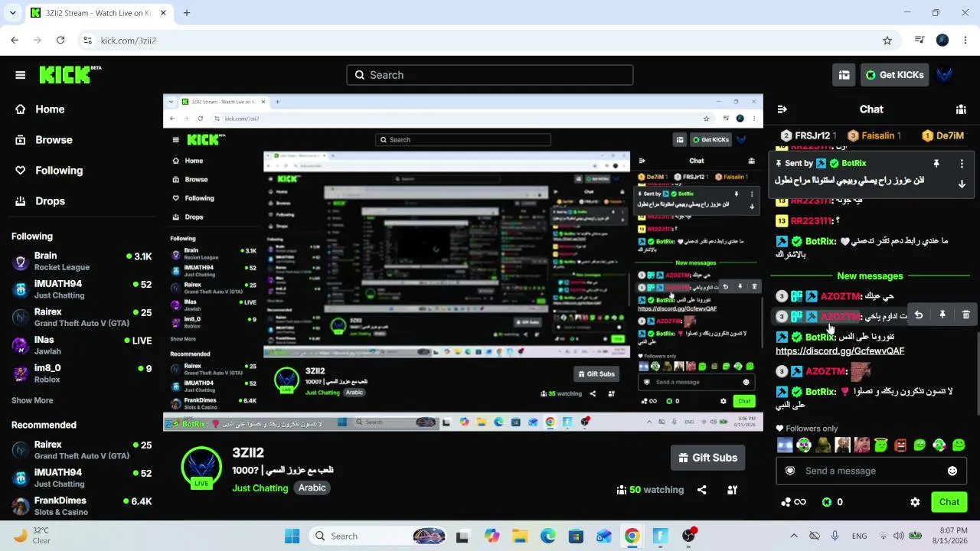Open the channel points infinity icon
Viewport: 980px width, 551px height.
(793, 502)
